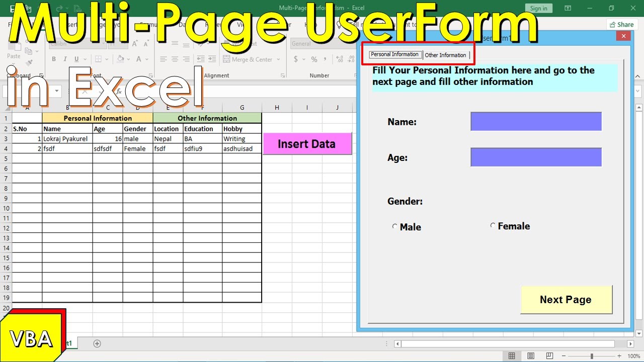Open the Name Box dropdown arrow
The image size is (644, 362).
coord(56,92)
